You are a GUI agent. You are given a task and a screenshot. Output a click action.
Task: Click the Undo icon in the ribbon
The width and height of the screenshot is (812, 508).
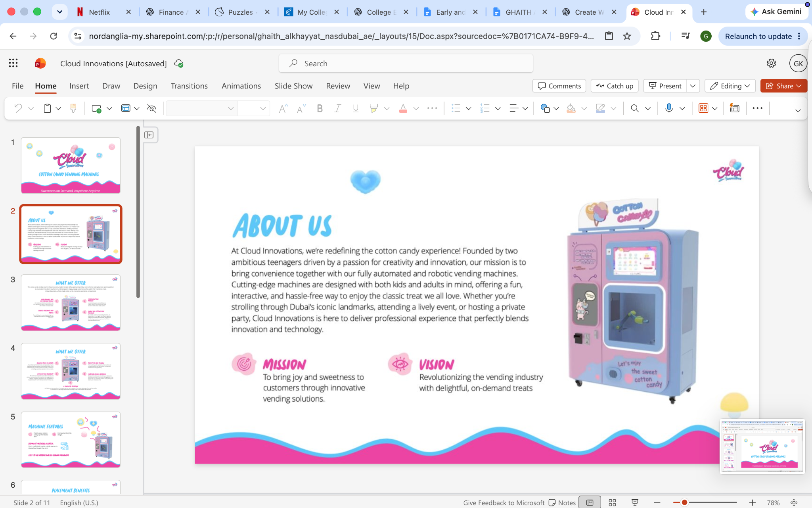point(18,108)
